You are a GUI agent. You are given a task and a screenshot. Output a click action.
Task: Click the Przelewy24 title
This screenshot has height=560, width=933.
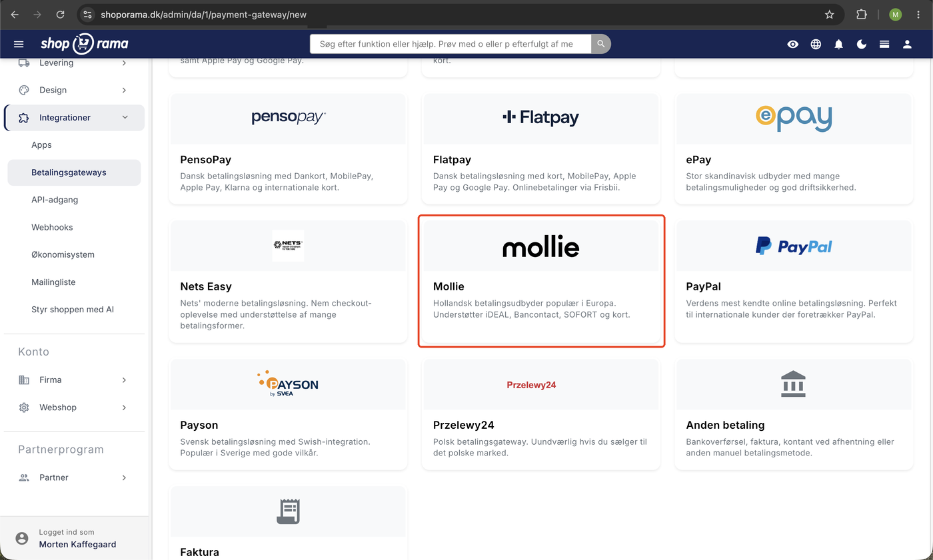pos(463,425)
